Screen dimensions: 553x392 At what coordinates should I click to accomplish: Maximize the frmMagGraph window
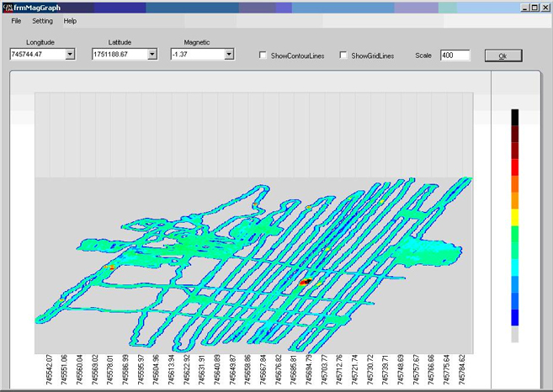[534, 8]
